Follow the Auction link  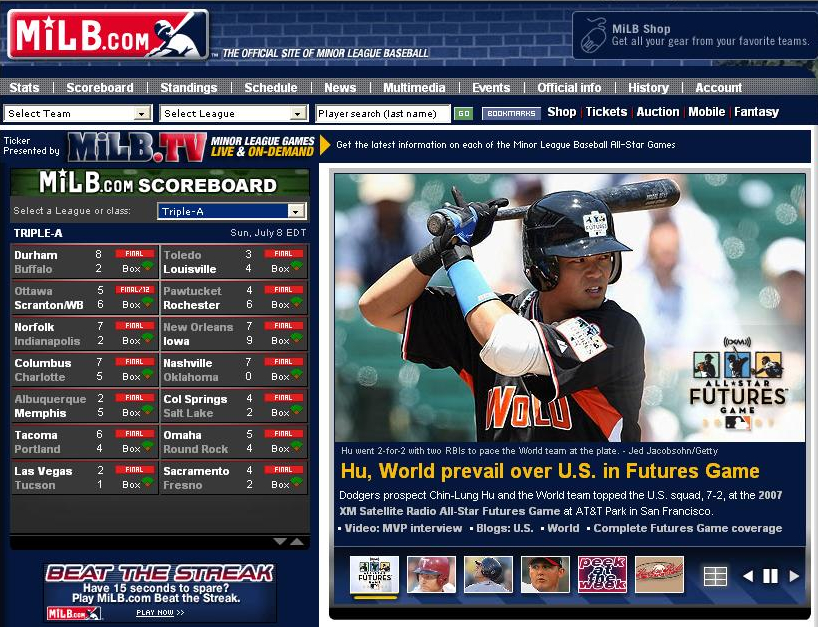(658, 112)
